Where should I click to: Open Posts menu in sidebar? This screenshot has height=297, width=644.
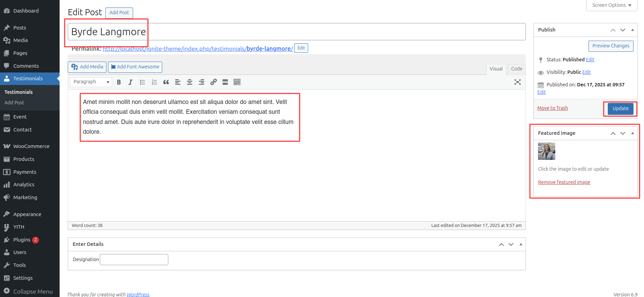[30, 28]
